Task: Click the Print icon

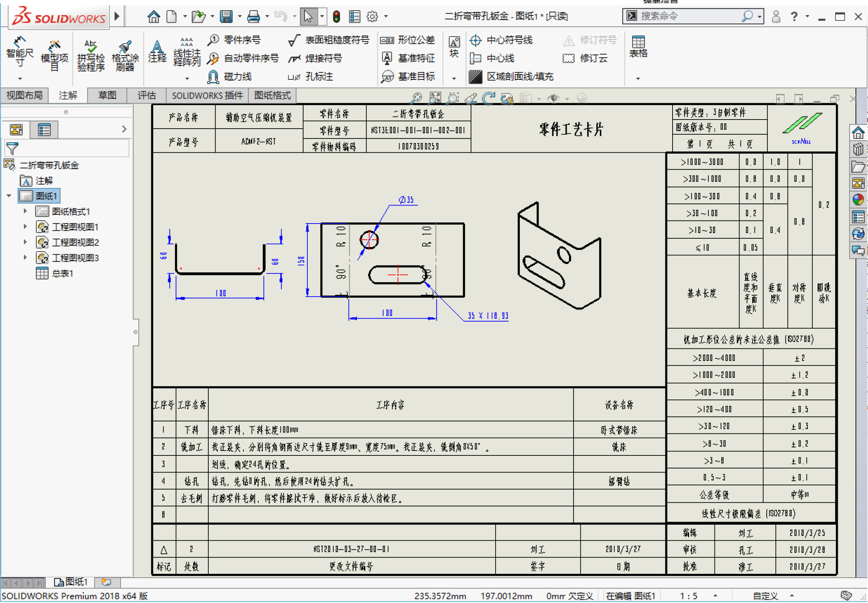Action: pyautogui.click(x=253, y=16)
